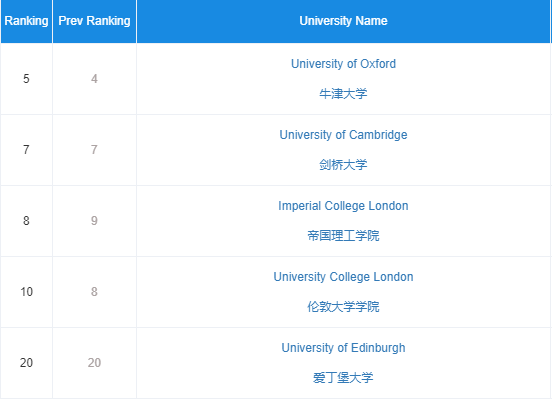Open the University of Oxford link
The height and width of the screenshot is (399, 552).
pyautogui.click(x=343, y=64)
